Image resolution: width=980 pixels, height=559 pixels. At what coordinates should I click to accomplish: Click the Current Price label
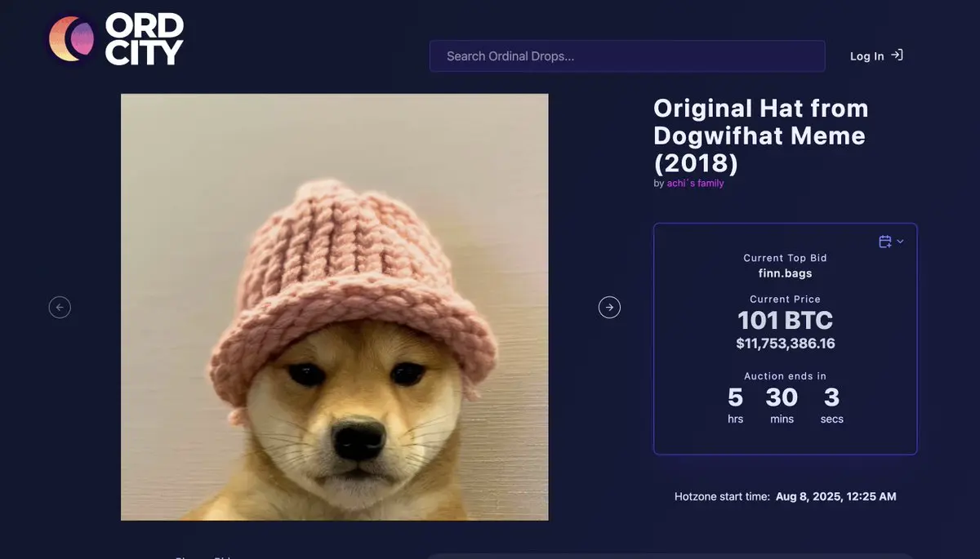(x=785, y=299)
